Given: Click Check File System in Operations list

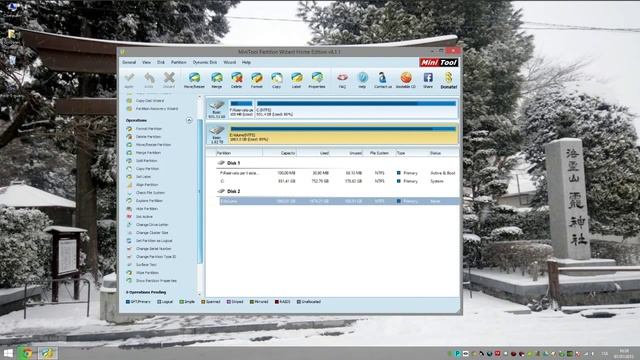Looking at the screenshot, I should coord(150,193).
